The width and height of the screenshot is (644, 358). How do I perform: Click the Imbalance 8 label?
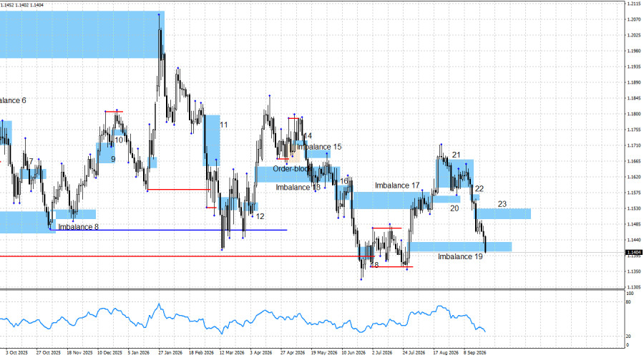(78, 227)
